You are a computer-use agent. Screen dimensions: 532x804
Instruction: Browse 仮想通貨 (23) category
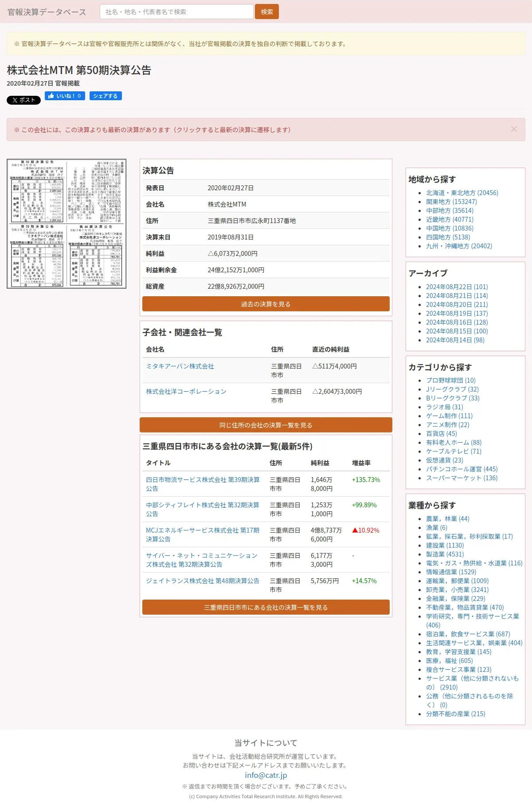coord(445,460)
